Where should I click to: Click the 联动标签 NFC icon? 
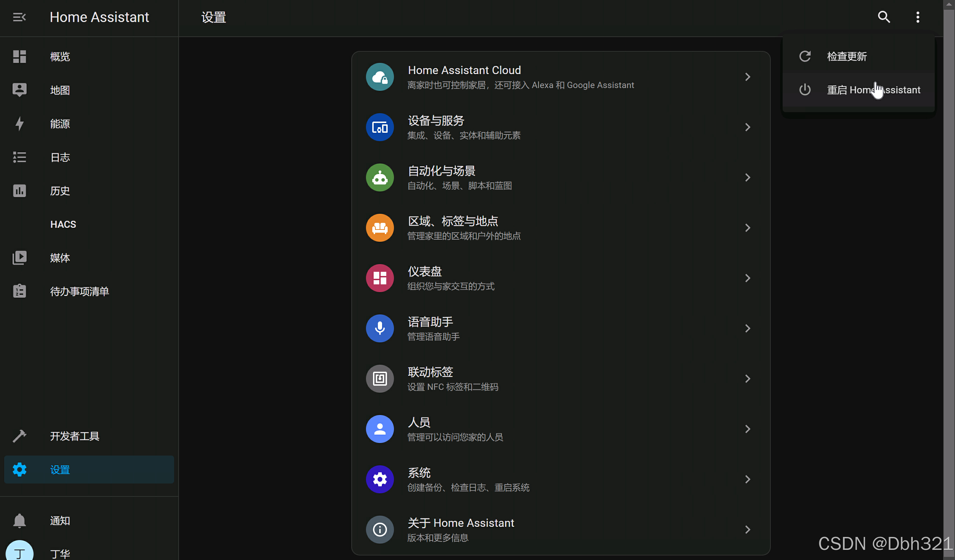tap(380, 379)
